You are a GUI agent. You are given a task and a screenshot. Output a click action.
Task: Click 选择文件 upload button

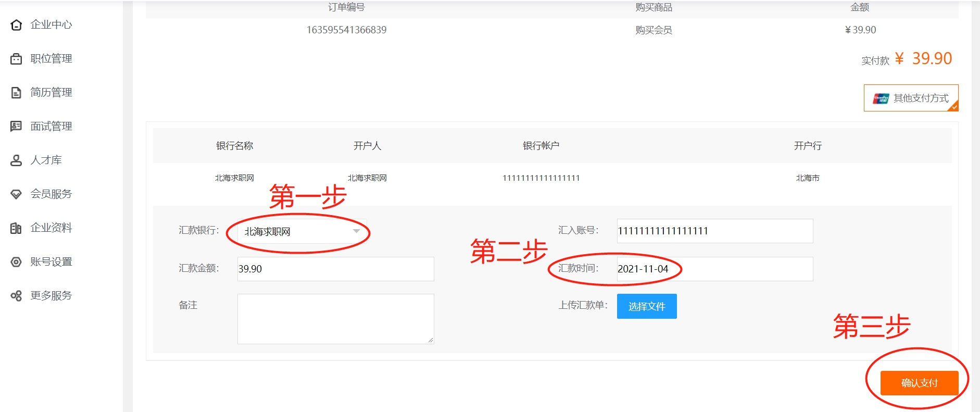pyautogui.click(x=647, y=306)
